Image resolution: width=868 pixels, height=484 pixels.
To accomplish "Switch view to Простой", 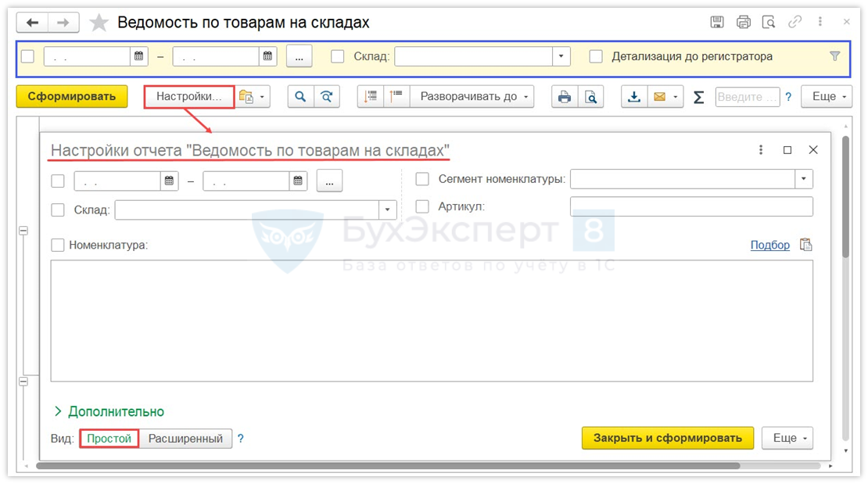I will tap(109, 439).
